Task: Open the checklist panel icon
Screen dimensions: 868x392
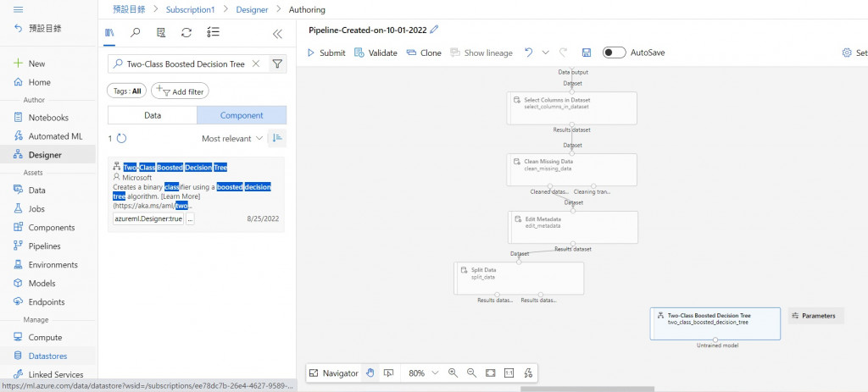Action: pos(213,33)
